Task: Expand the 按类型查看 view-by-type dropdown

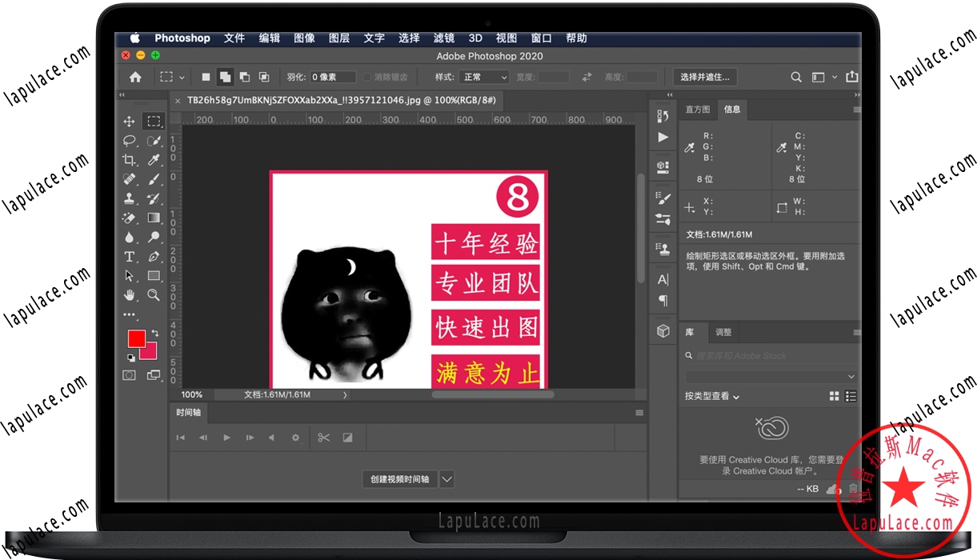Action: pos(712,396)
